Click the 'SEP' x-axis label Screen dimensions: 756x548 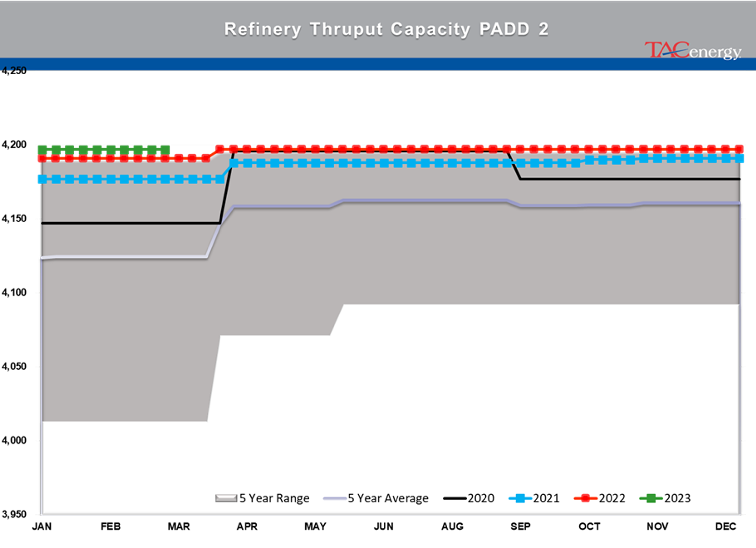[x=520, y=527]
